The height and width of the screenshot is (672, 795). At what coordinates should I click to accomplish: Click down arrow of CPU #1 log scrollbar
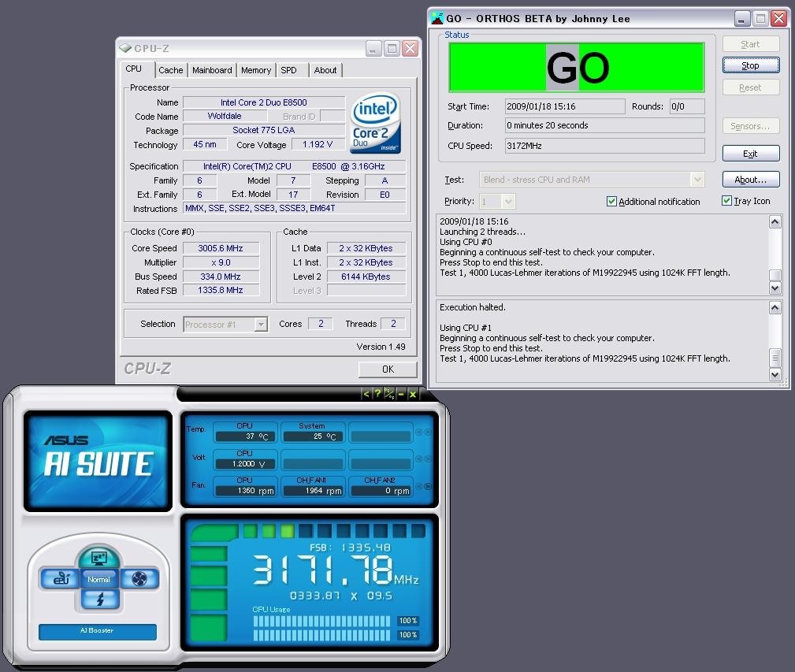(x=775, y=374)
